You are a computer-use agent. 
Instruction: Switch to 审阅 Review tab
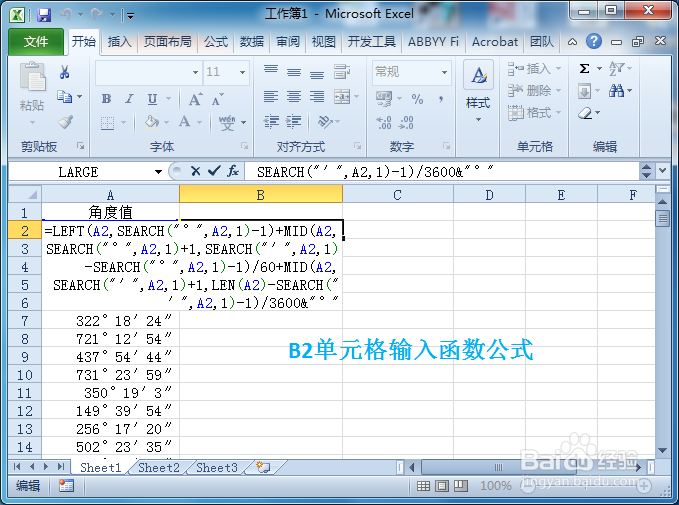[288, 42]
